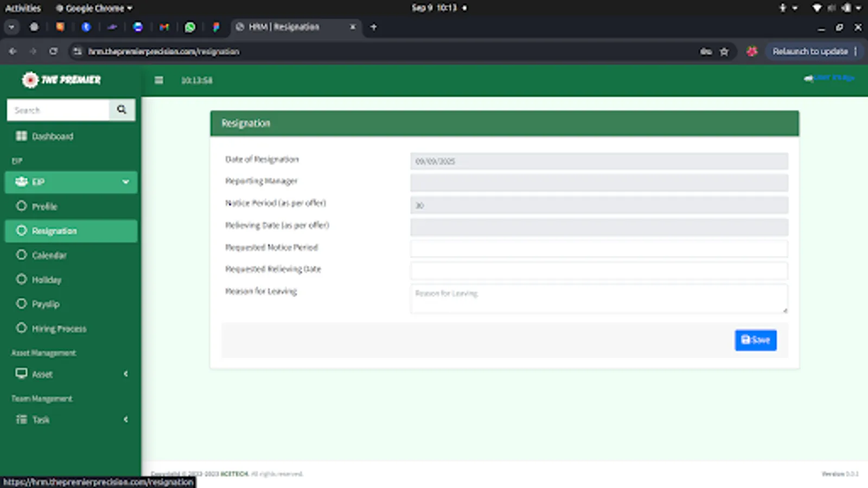This screenshot has width=868, height=488.
Task: Click the 10:13:58 clock text in header
Action: pyautogui.click(x=196, y=80)
